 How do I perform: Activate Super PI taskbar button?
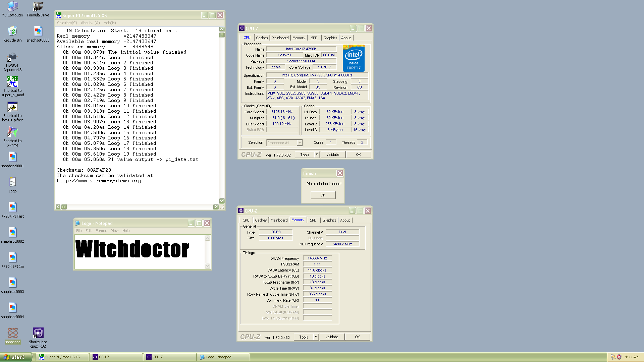point(63,357)
